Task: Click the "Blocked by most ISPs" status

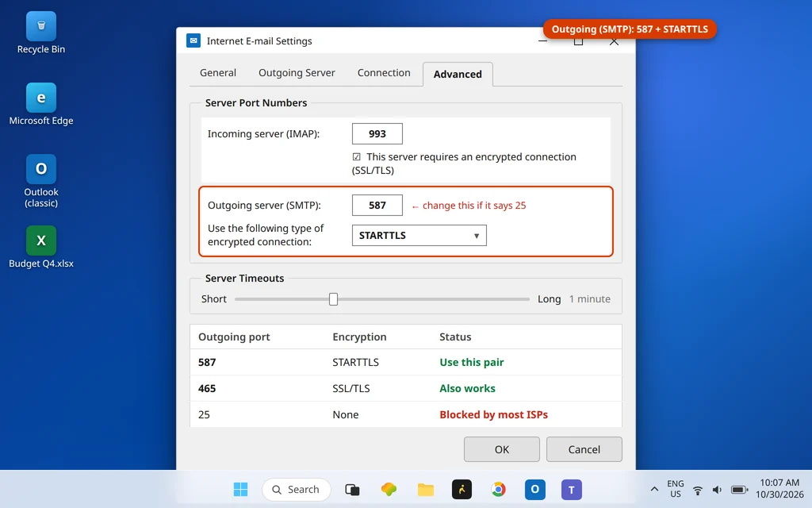Action: pos(493,414)
